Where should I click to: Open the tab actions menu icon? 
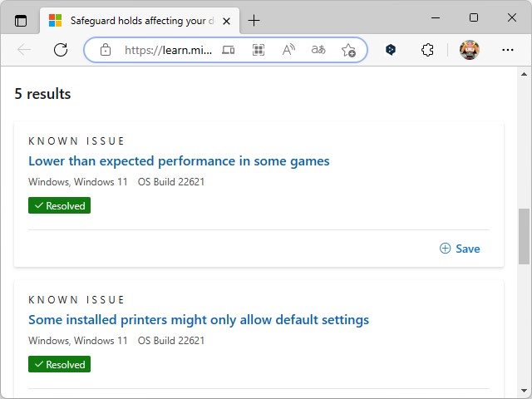pos(21,21)
